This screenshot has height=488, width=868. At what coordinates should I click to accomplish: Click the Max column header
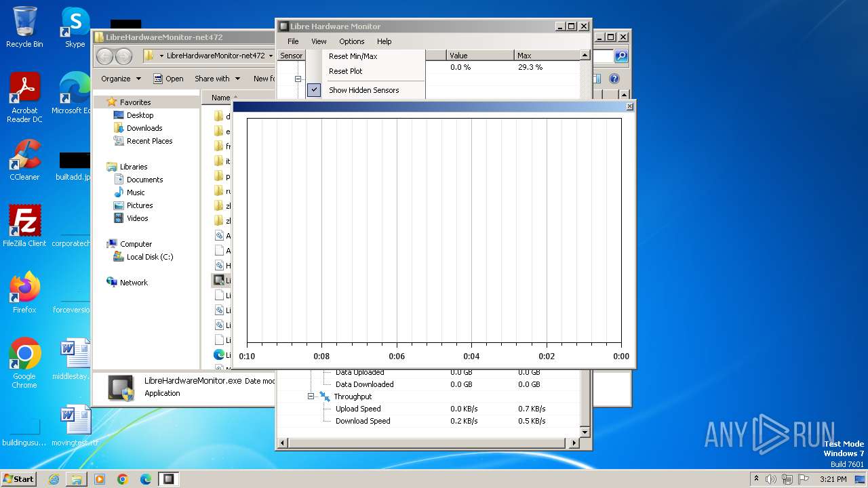pos(547,56)
